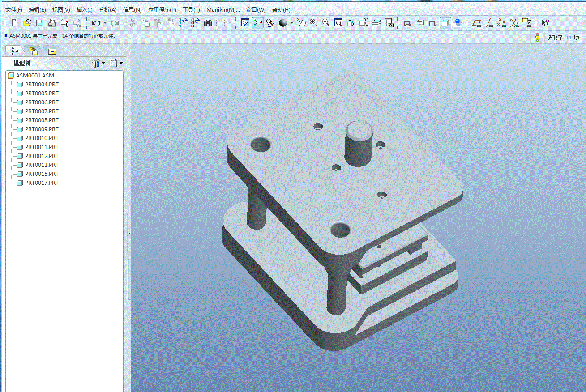The image size is (586, 392).
Task: Open the 分析(A) menu
Action: coord(107,9)
